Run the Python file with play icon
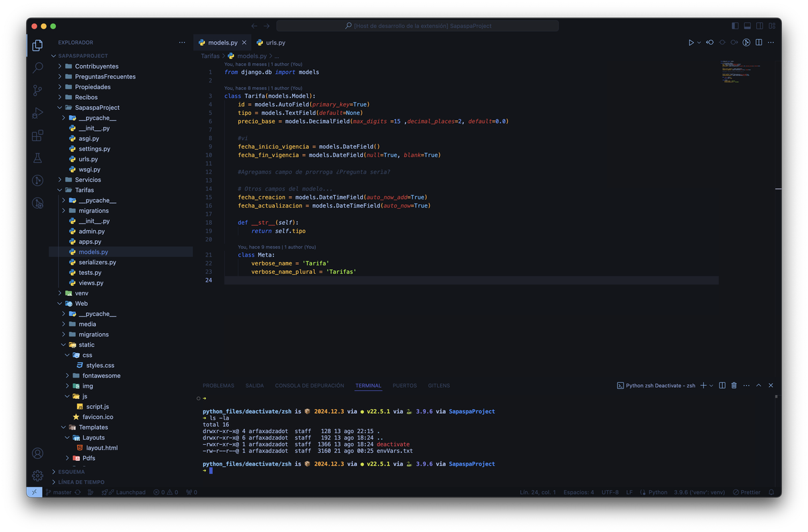This screenshot has width=808, height=532. click(x=691, y=43)
